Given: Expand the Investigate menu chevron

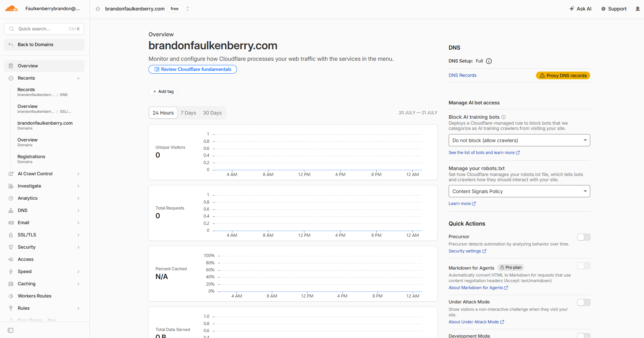Looking at the screenshot, I should pos(78,186).
